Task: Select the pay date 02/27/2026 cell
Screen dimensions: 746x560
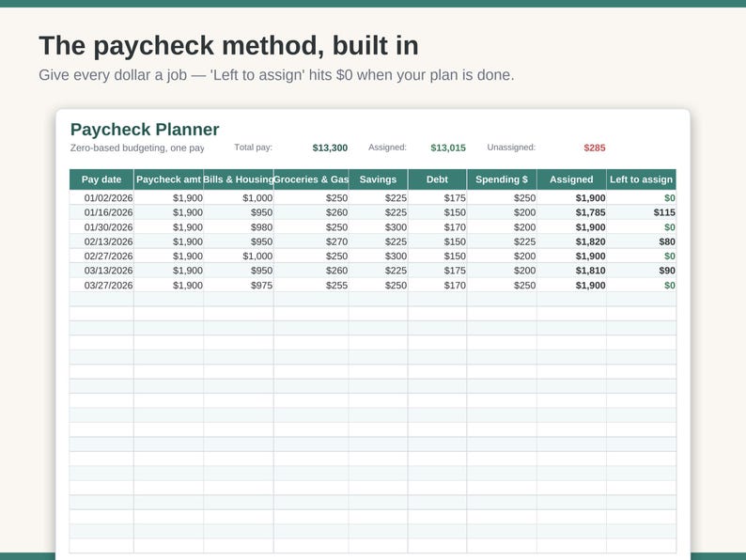Action: point(101,256)
